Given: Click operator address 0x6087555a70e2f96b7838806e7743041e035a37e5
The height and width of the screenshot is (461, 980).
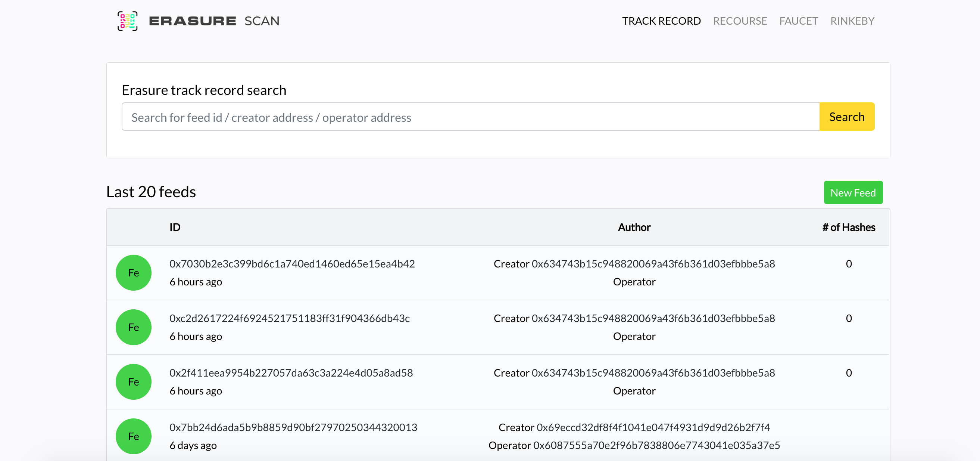Looking at the screenshot, I should pos(657,445).
